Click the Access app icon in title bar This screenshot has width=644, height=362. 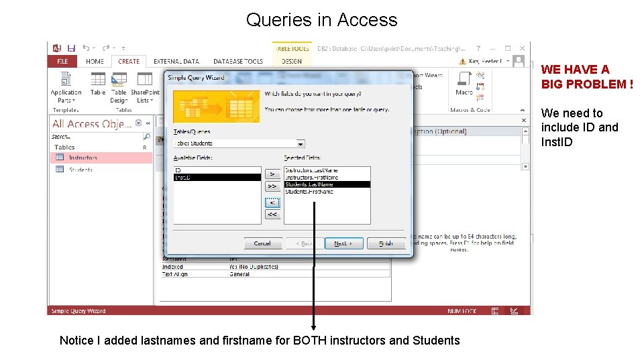[56, 48]
